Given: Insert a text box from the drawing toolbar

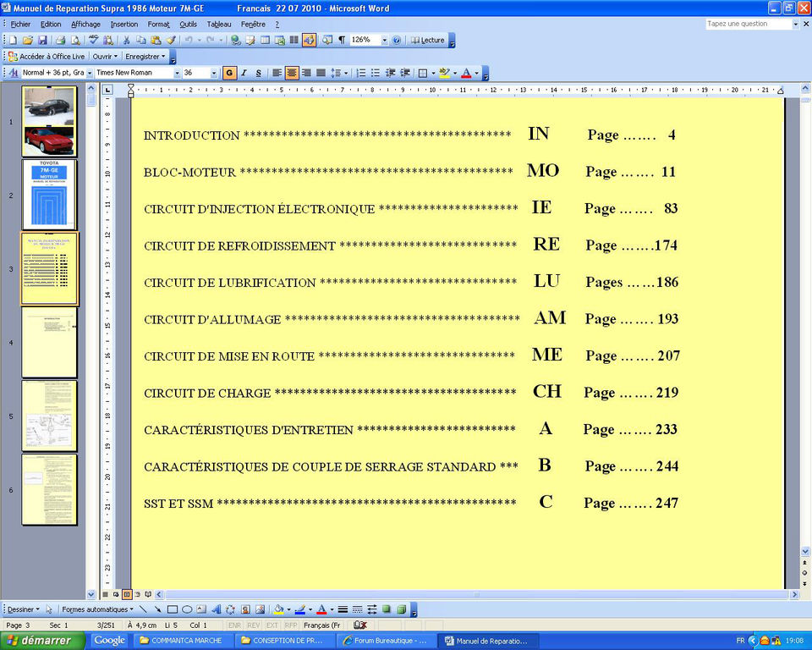Looking at the screenshot, I should [x=201, y=609].
